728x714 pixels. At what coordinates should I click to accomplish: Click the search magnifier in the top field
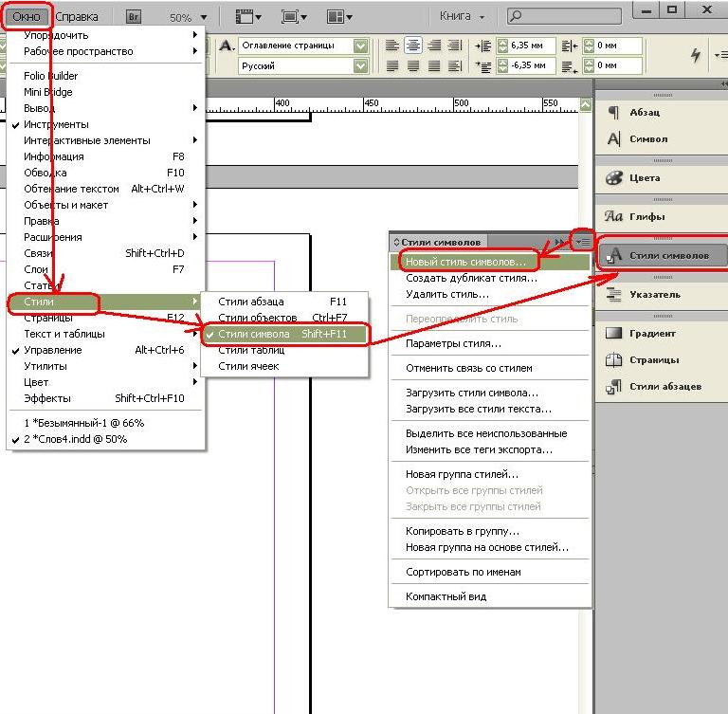[x=516, y=17]
